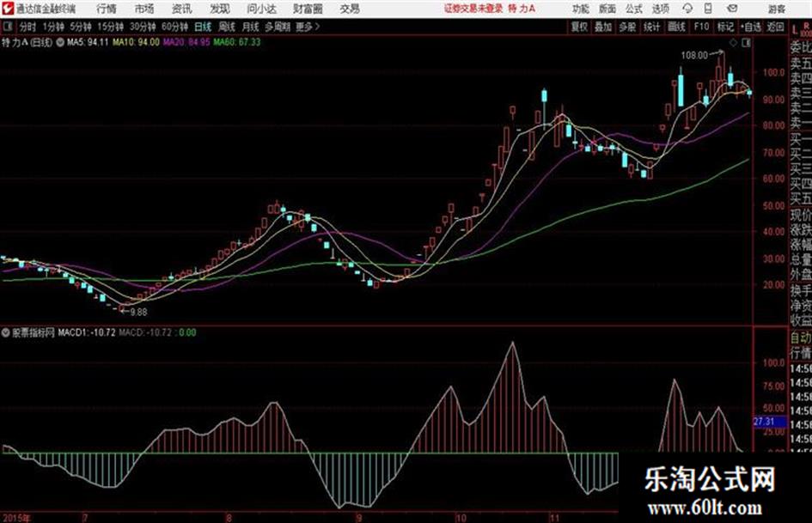The image size is (812, 523).
Task: Expand the MA indicator dropdown beside 特力A(日线)
Action: [60, 42]
